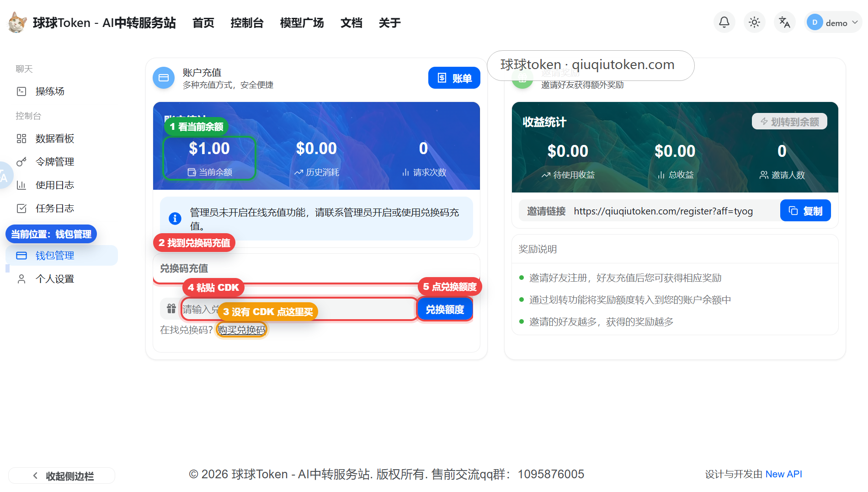Open the language switcher icon
Viewport: 868px width, 492px height.
(784, 22)
